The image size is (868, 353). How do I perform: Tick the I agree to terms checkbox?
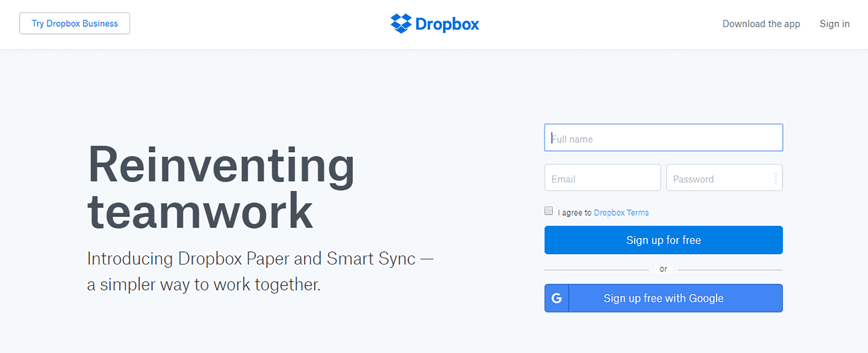[549, 211]
